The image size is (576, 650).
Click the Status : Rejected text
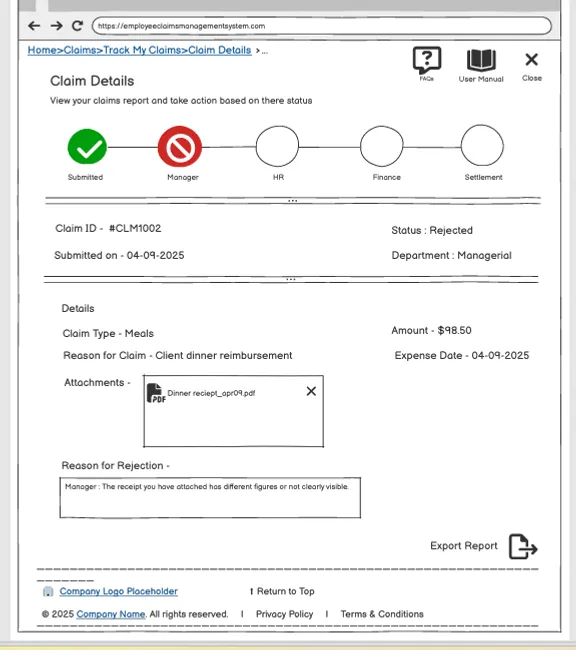432,230
